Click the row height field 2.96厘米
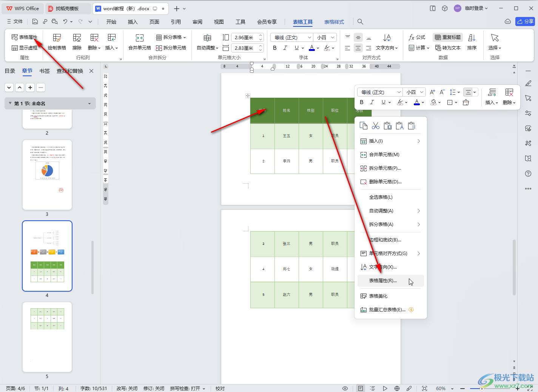Screen dimensions: 538x392 (244, 37)
